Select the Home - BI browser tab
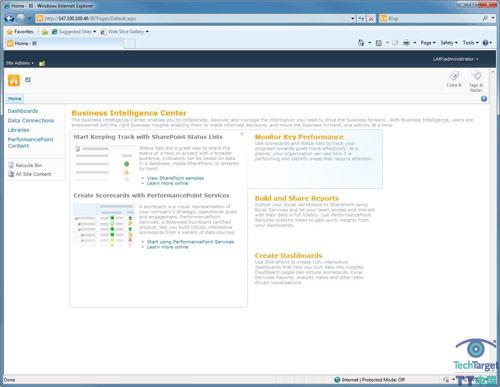The image size is (500, 387). pos(65,43)
